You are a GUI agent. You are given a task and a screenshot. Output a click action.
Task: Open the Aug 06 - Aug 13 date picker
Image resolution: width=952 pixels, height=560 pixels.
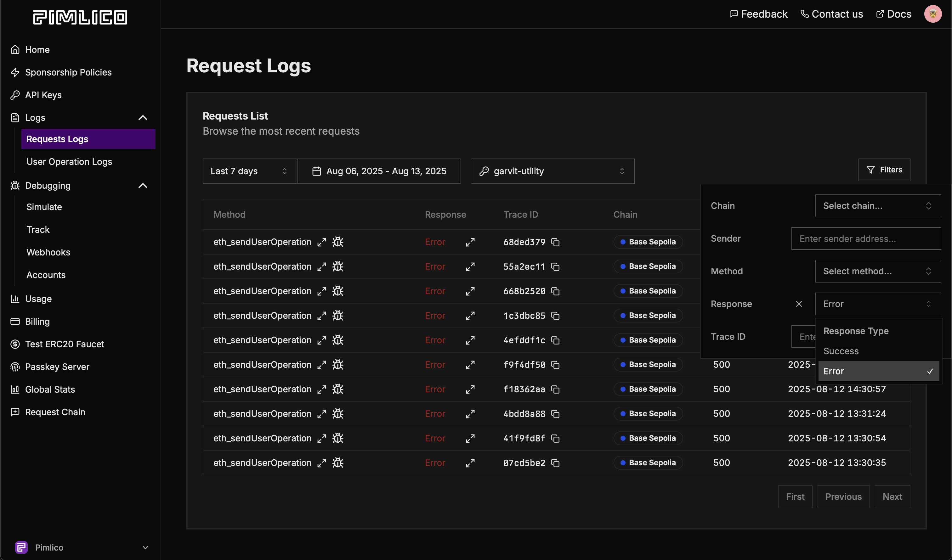tap(379, 171)
